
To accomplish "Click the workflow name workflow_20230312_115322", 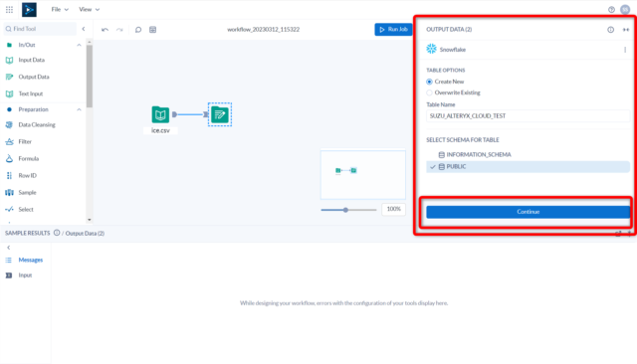I will 263,29.
